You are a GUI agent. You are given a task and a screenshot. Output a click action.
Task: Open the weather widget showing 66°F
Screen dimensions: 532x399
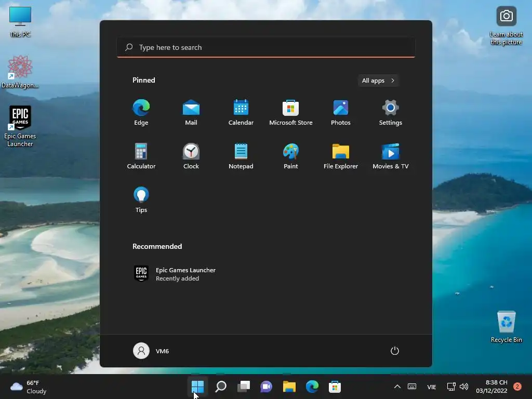pyautogui.click(x=29, y=387)
